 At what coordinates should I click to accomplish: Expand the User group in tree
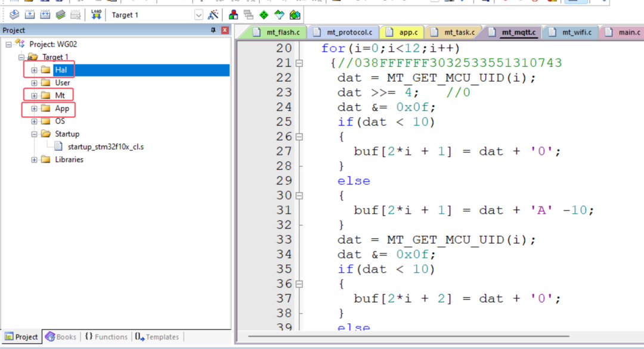[x=34, y=83]
